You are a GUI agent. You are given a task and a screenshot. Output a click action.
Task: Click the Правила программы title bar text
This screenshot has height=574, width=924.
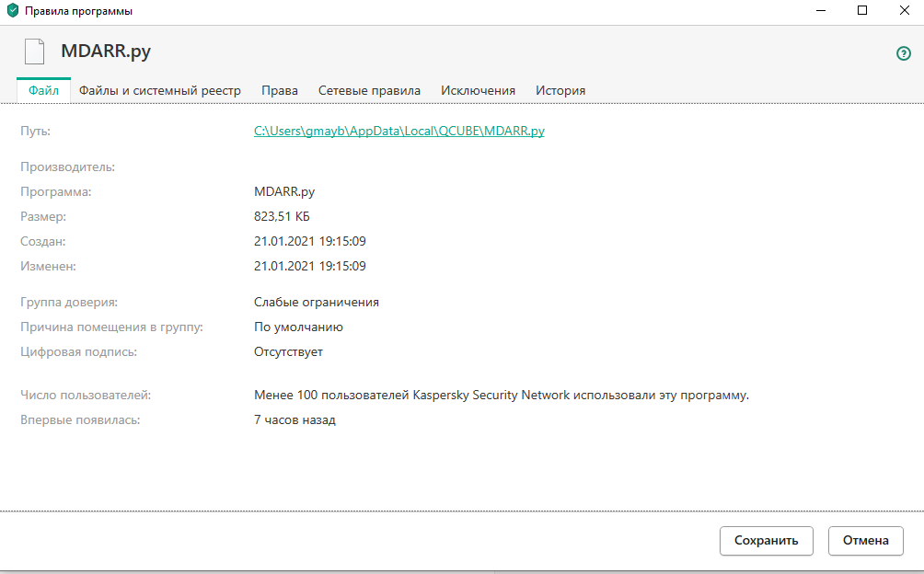point(78,11)
